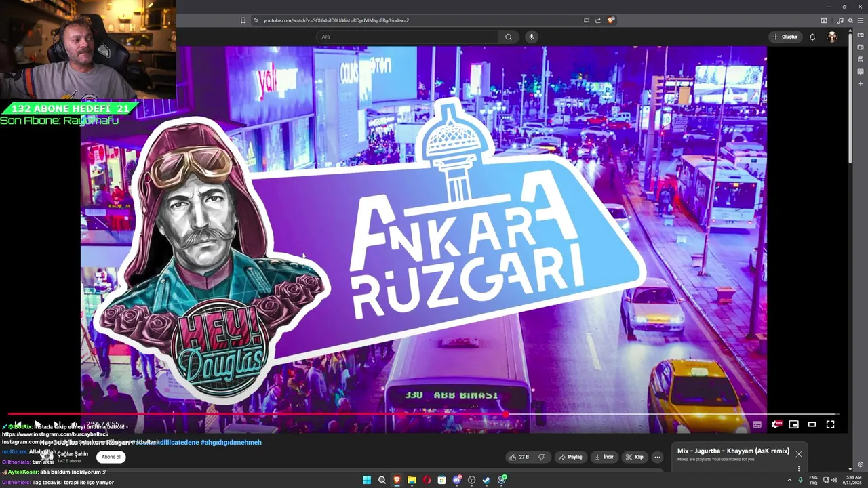Open the Brave Shields lion icon
868x488 pixels.
click(611, 20)
